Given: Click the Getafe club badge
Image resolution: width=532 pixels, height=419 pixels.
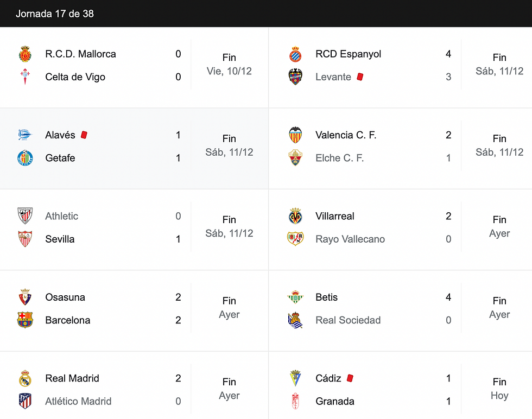Looking at the screenshot, I should tap(25, 158).
